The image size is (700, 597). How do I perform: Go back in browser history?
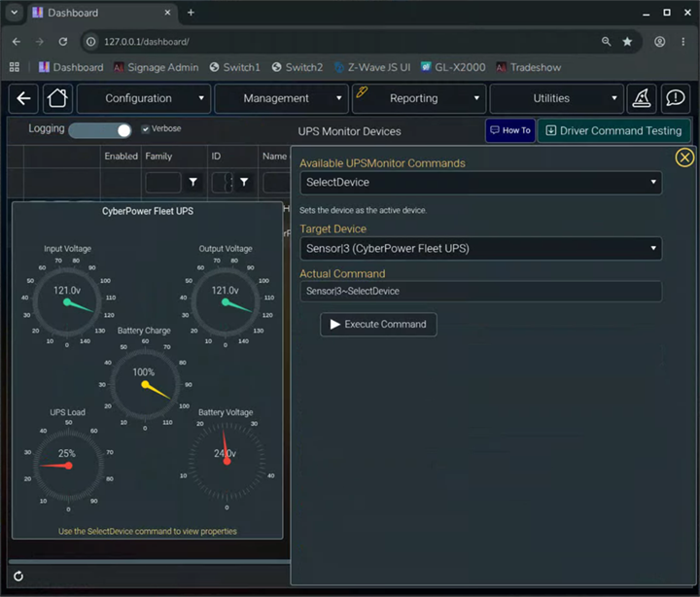pyautogui.click(x=17, y=42)
